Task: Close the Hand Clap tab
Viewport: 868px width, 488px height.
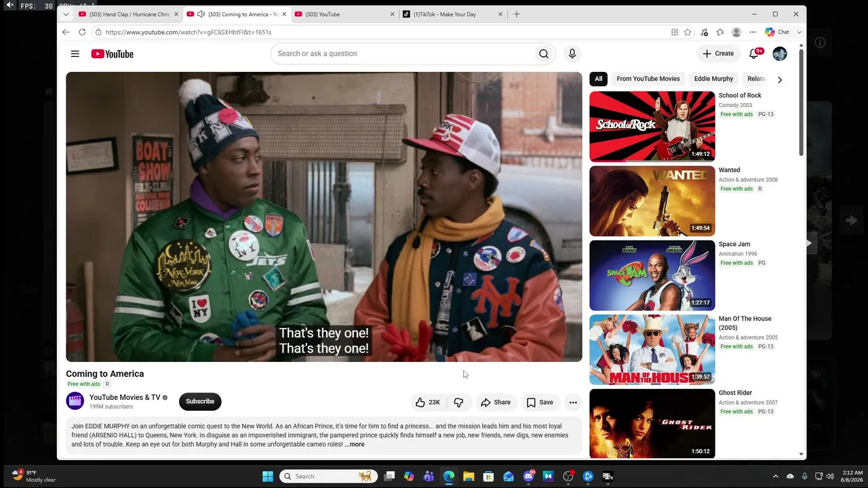Action: pyautogui.click(x=176, y=14)
